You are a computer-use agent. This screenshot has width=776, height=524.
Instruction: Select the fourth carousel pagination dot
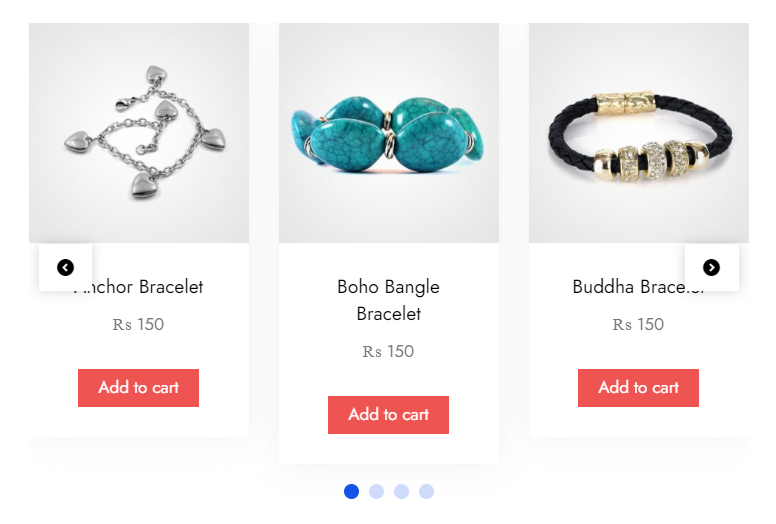(x=426, y=491)
